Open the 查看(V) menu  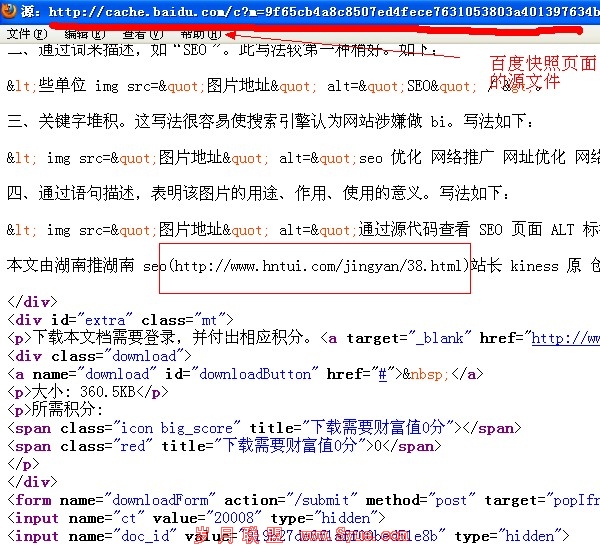tap(142, 34)
